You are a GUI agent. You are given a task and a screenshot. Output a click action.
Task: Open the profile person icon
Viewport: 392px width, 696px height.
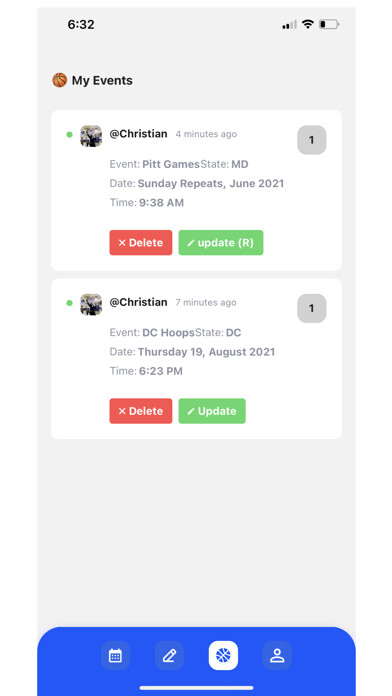277,655
